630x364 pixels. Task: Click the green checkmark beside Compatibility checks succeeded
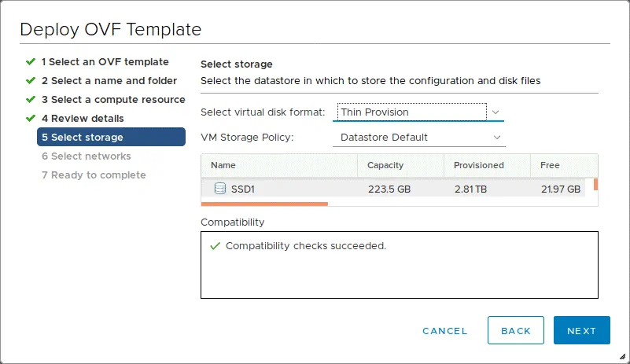(x=215, y=246)
